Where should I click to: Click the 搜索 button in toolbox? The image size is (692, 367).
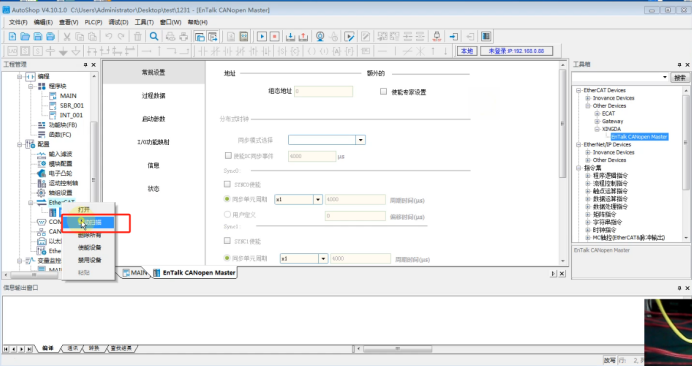(680, 78)
